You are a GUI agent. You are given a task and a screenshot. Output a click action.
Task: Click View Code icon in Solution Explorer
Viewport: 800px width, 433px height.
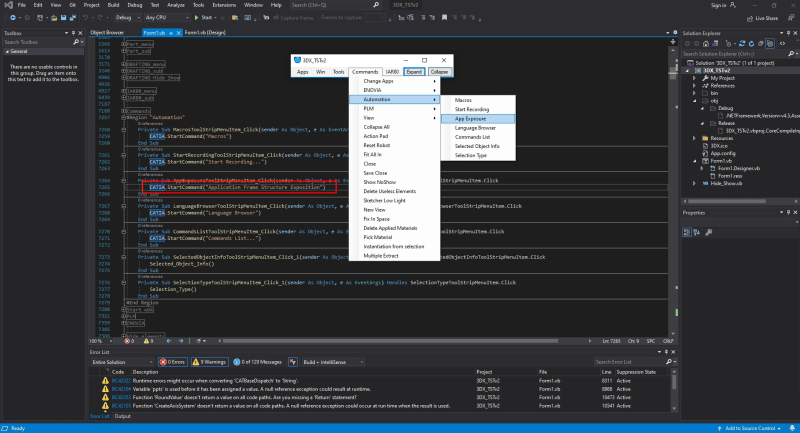[782, 44]
